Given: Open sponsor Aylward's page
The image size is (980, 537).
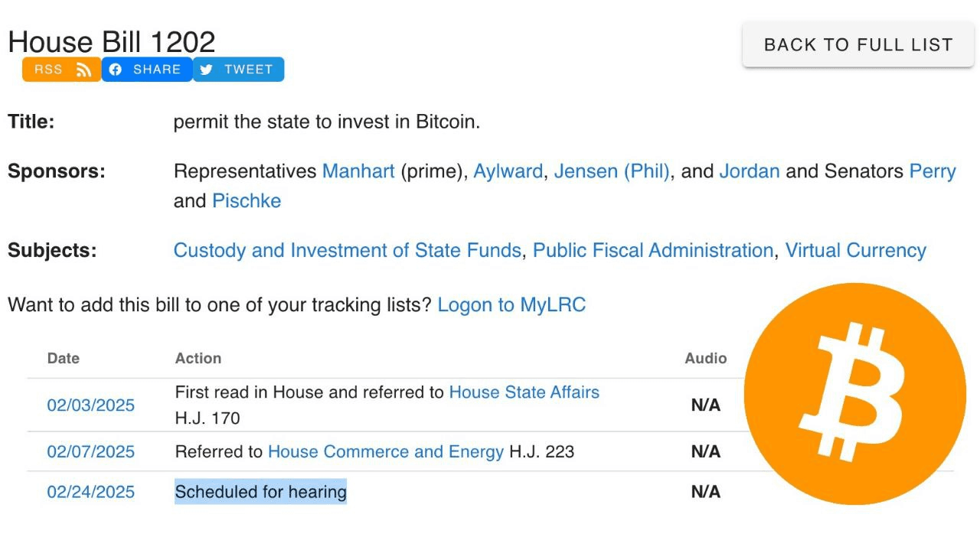Looking at the screenshot, I should 508,171.
